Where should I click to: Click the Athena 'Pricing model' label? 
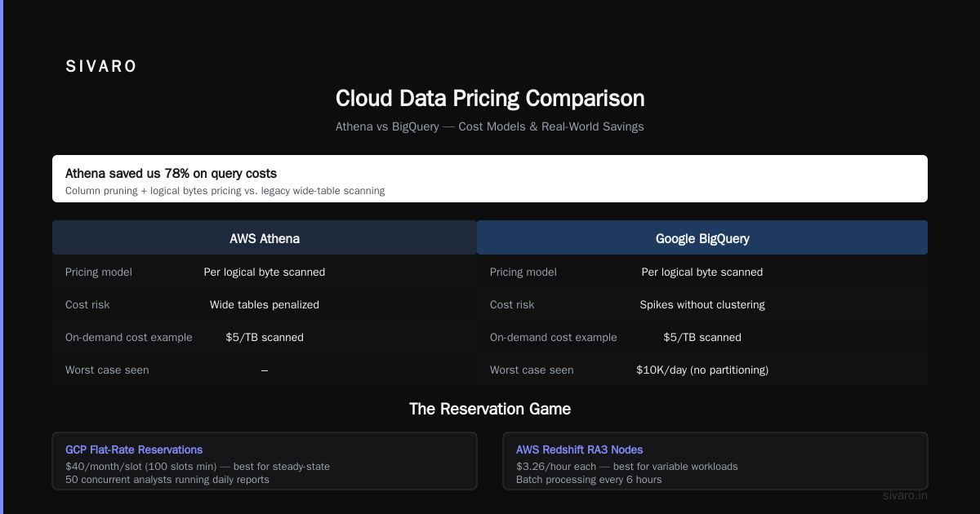pyautogui.click(x=99, y=272)
